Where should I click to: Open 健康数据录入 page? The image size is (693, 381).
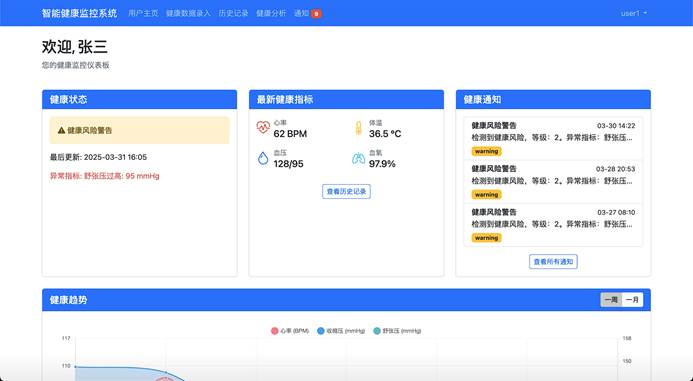pos(188,13)
